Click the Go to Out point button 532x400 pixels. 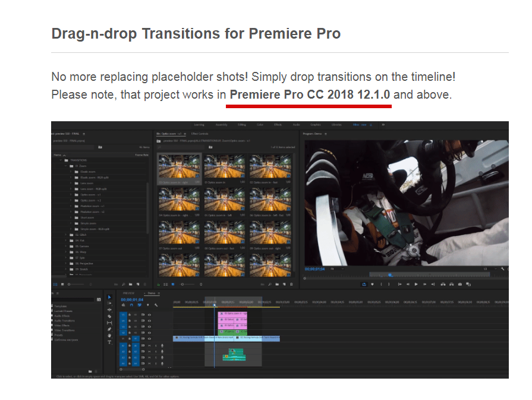[433, 284]
